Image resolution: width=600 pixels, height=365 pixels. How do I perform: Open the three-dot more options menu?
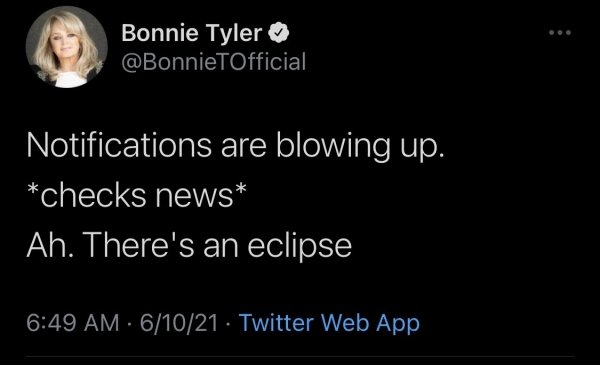coord(560,33)
